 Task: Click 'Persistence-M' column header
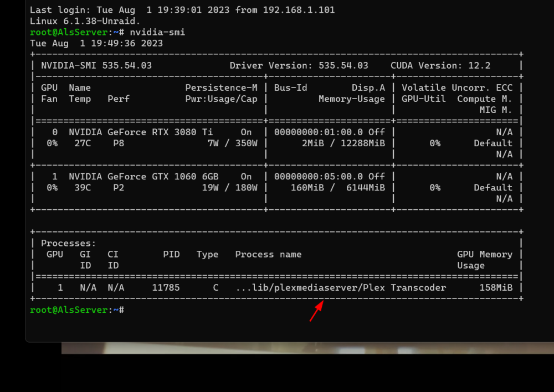point(221,87)
